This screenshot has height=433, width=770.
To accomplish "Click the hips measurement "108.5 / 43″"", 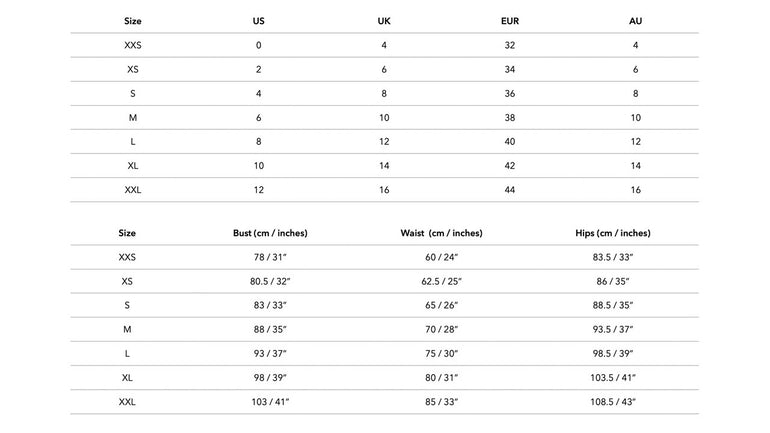I will click(x=613, y=402).
